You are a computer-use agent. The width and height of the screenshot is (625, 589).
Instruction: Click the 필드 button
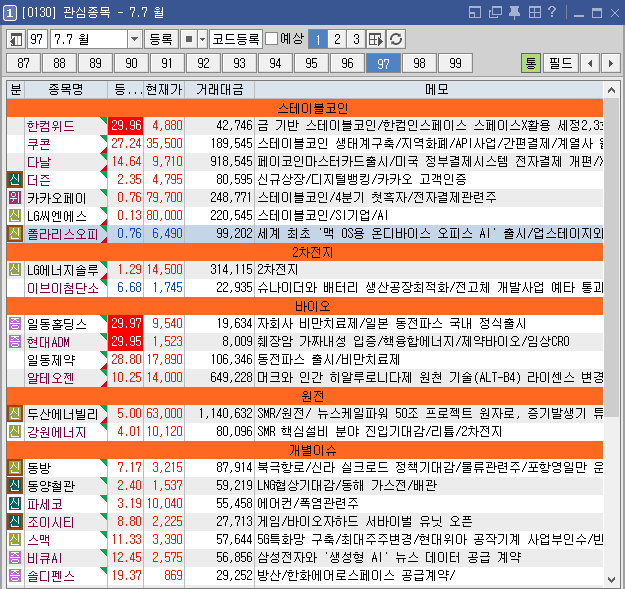561,63
